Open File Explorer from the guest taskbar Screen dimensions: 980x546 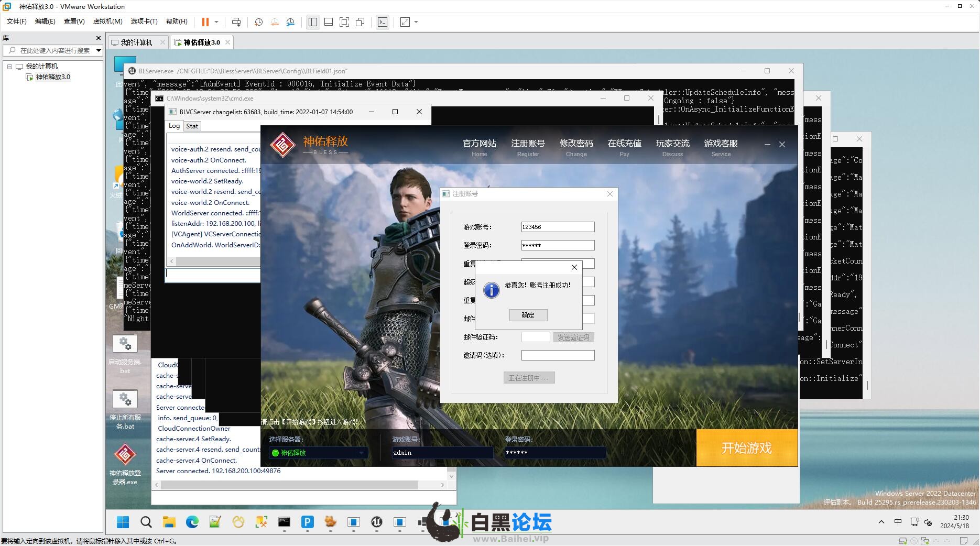pyautogui.click(x=169, y=522)
